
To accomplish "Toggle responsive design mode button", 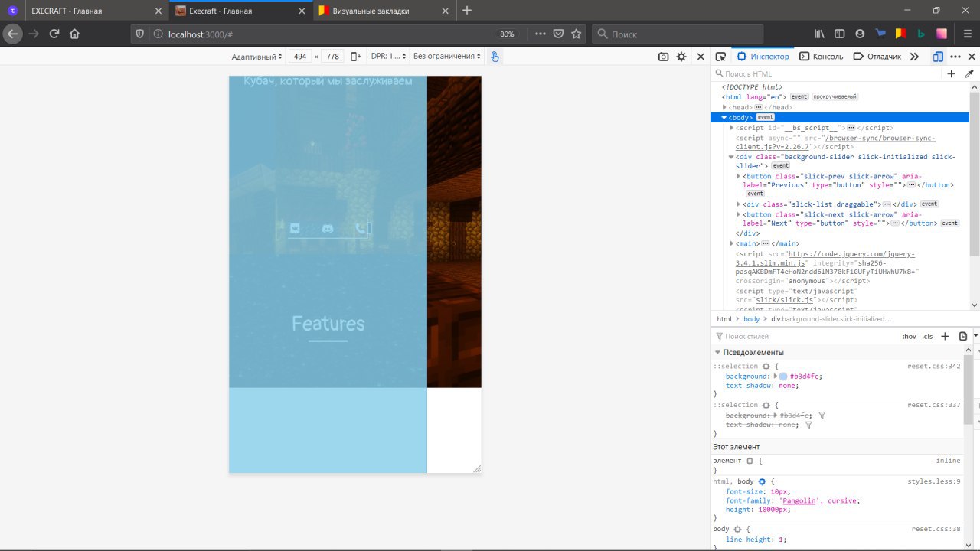I will [x=938, y=57].
